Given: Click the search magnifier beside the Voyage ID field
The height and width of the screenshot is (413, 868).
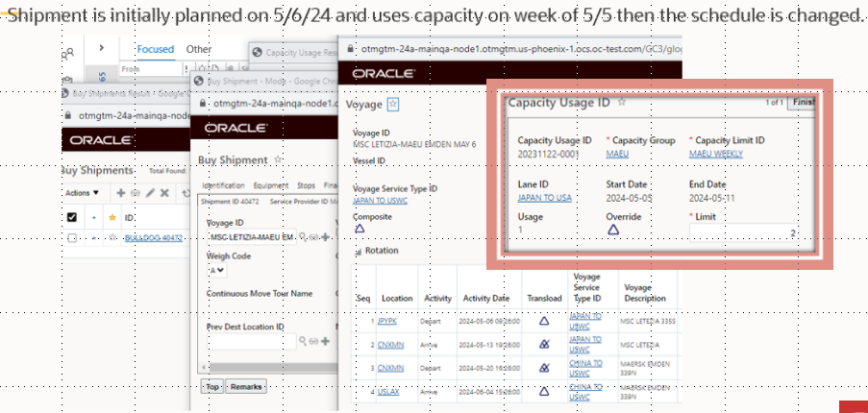Looking at the screenshot, I should pyautogui.click(x=303, y=236).
